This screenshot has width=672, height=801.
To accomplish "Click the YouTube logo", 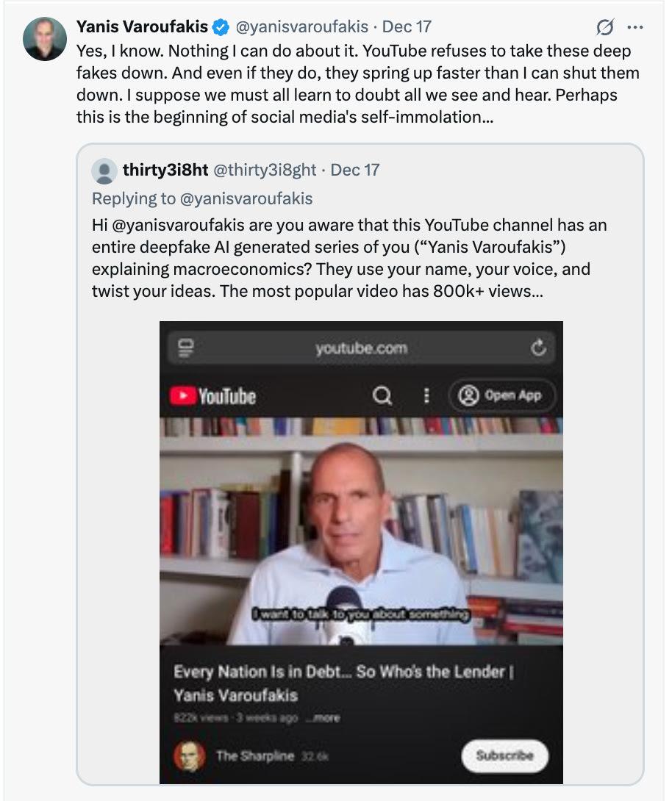I will 212,396.
